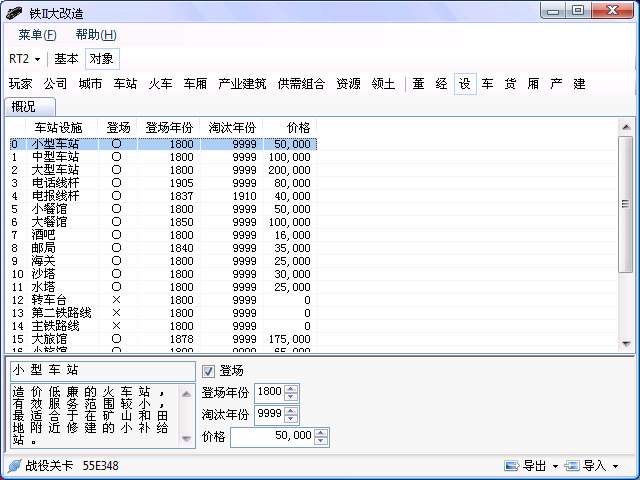Open the 菜单(F) menu
Image resolution: width=640 pixels, height=480 pixels.
(x=37, y=35)
